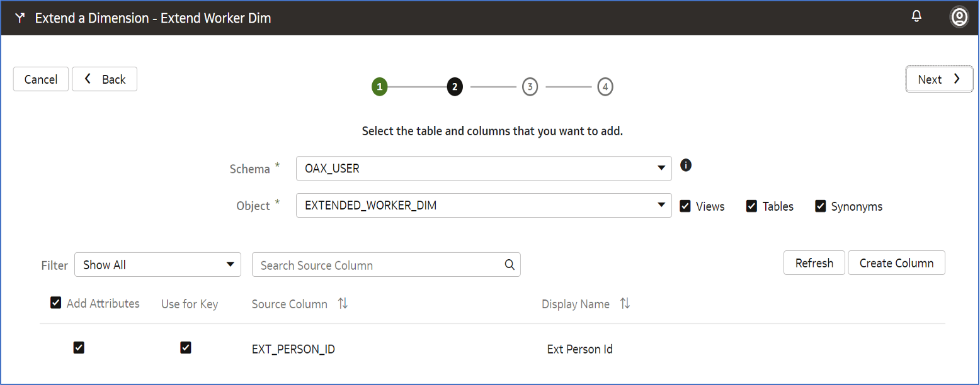This screenshot has width=980, height=385.
Task: Focus the Search Source Column field
Action: (378, 265)
